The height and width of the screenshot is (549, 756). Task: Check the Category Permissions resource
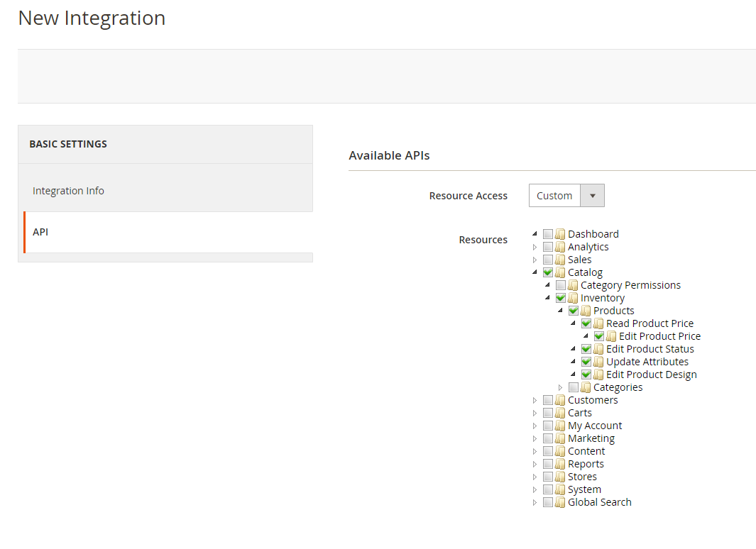[560, 284]
